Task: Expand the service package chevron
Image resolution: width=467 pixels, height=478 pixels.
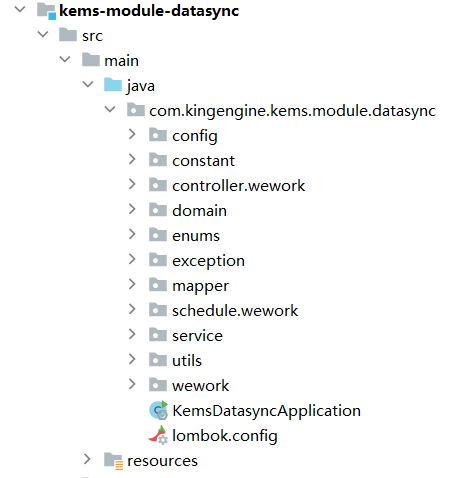Action: [x=132, y=334]
